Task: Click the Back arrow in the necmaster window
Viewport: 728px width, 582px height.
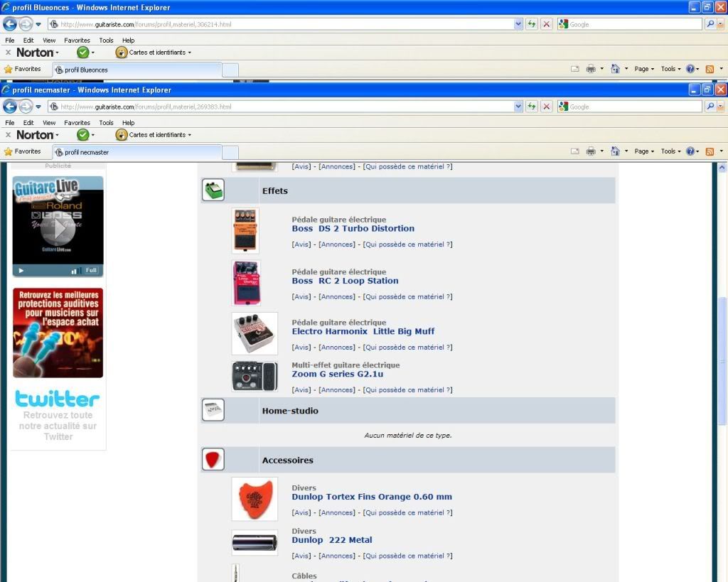Action: coord(10,106)
